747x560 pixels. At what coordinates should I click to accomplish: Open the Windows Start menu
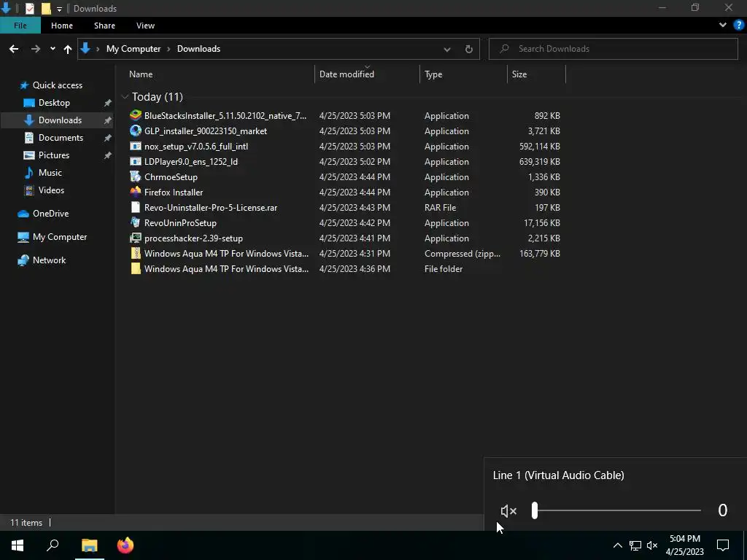pos(18,545)
